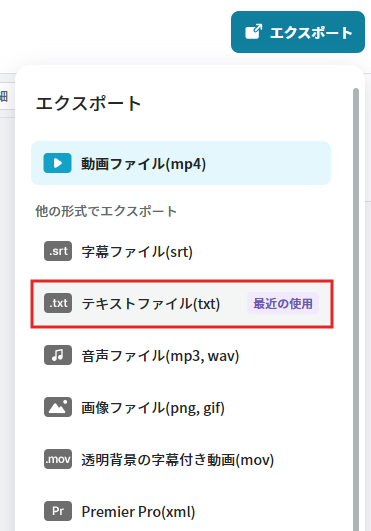The image size is (371, 531).
Task: Click the Pr Premiere Pro icon
Action: coord(58,511)
